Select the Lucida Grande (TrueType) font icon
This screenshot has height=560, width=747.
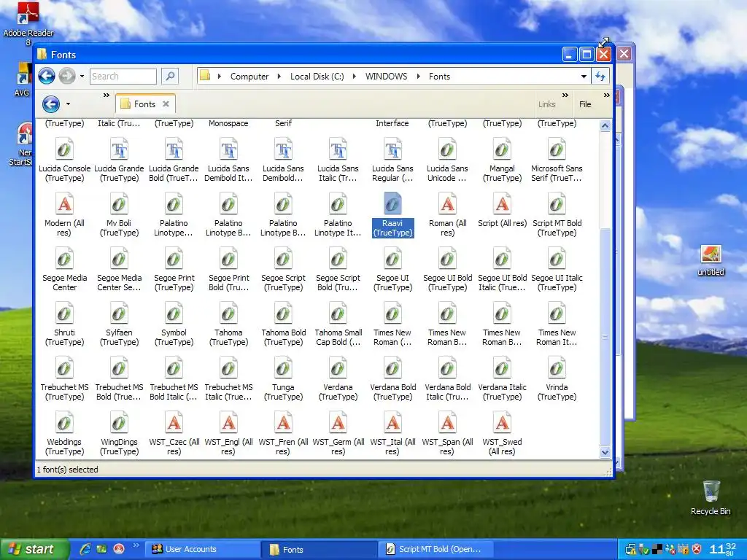pos(119,149)
